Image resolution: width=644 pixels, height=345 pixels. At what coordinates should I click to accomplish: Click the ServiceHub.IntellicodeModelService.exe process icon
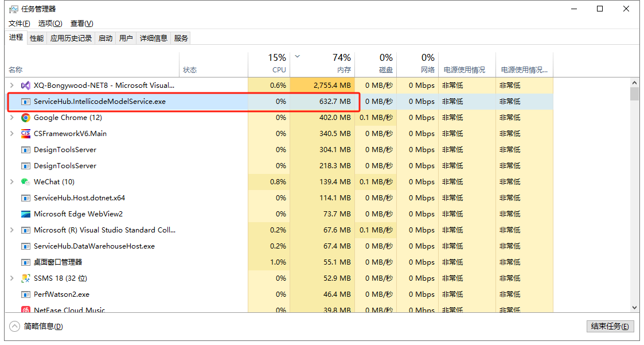coord(25,102)
